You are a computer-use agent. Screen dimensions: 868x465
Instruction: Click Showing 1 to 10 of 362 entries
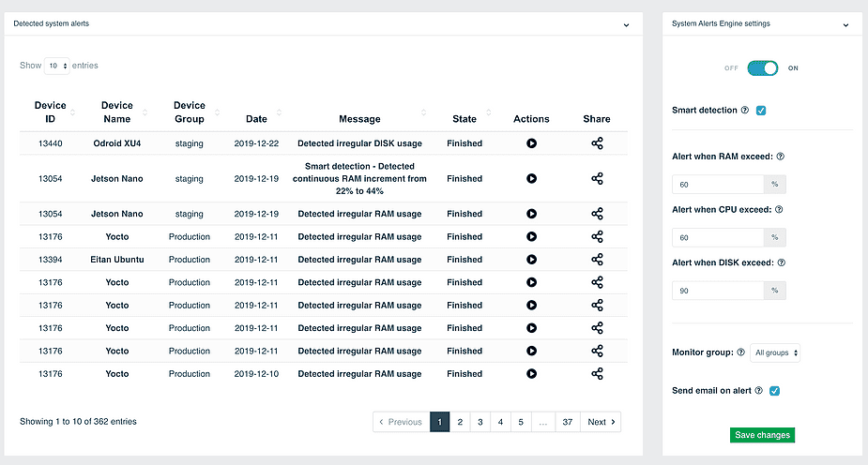[x=78, y=421]
